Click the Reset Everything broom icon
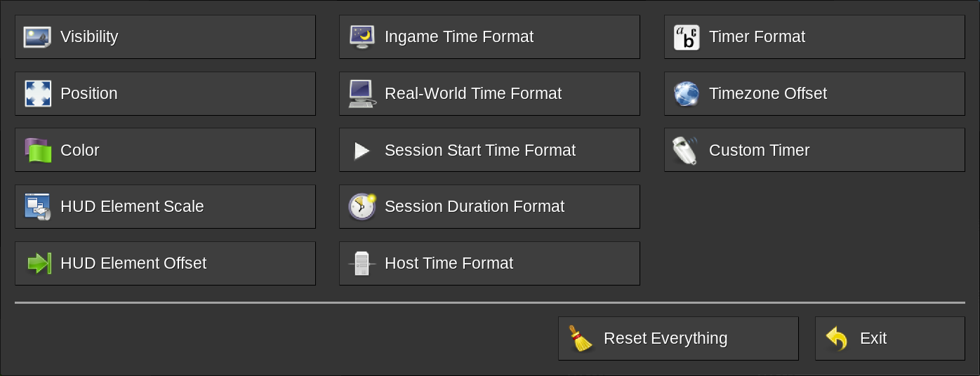The width and height of the screenshot is (980, 376). (581, 339)
